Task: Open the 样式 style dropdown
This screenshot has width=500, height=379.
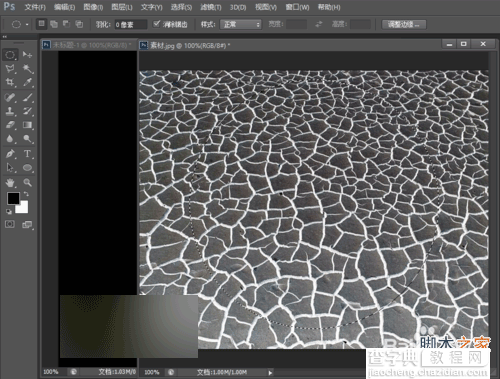Action: click(240, 24)
